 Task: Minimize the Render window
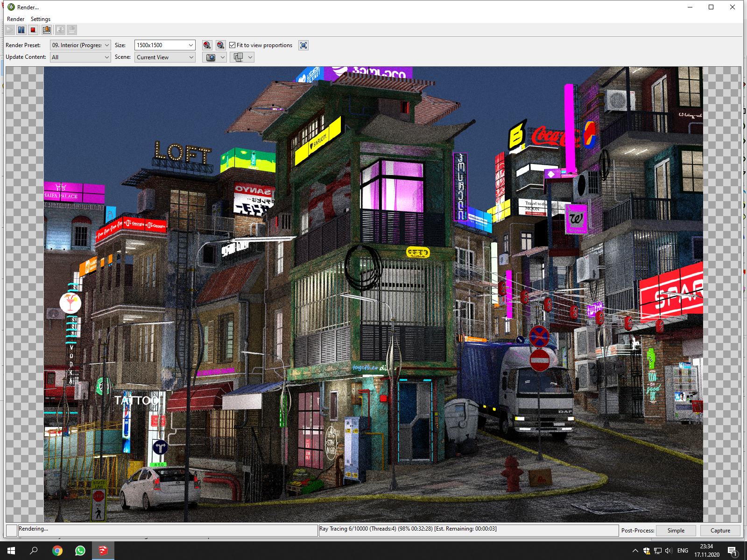[690, 7]
